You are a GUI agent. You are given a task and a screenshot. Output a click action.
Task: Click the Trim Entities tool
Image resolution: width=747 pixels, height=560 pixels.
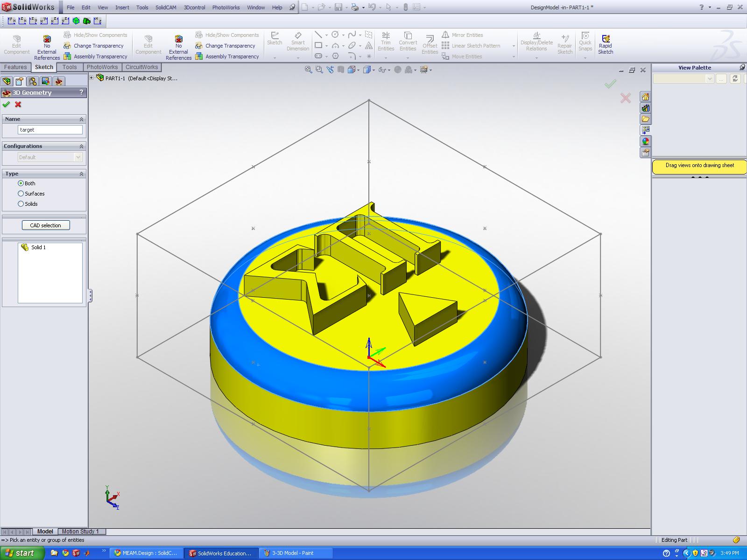386,42
